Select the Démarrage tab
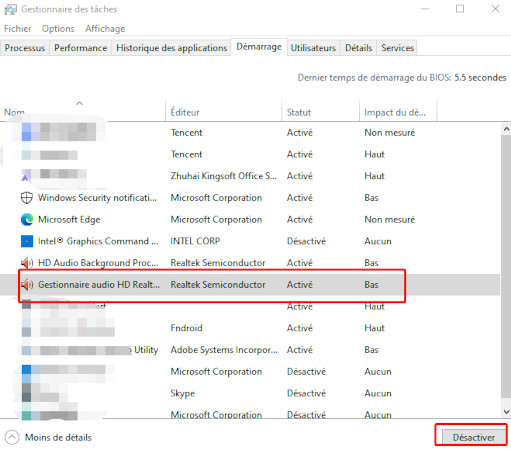Screen dimensions: 511x450 (259, 47)
